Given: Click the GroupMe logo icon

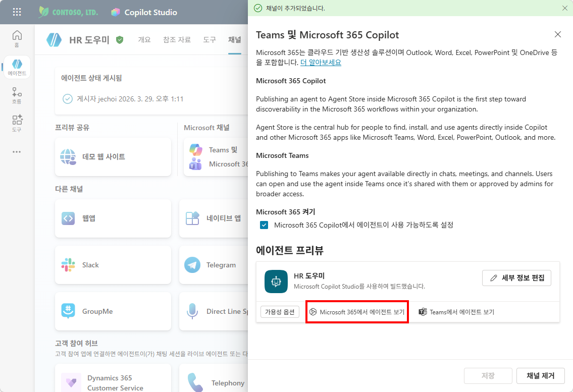Looking at the screenshot, I should coord(68,311).
